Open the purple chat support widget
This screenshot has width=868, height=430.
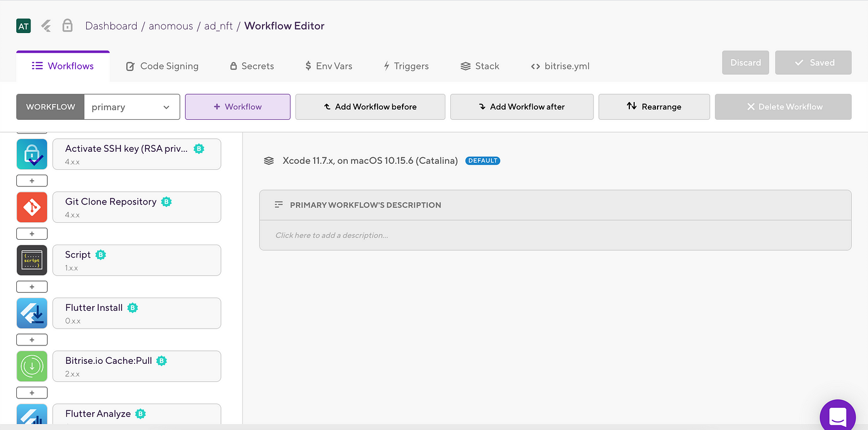(838, 416)
